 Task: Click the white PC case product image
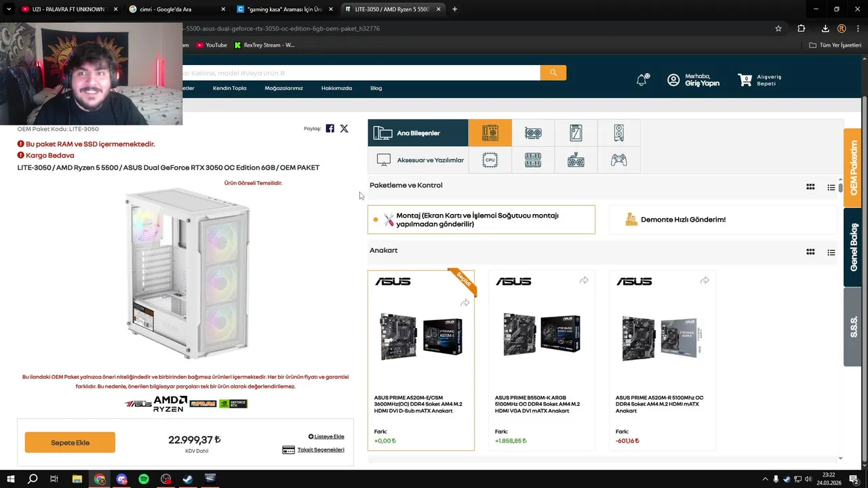pyautogui.click(x=186, y=274)
